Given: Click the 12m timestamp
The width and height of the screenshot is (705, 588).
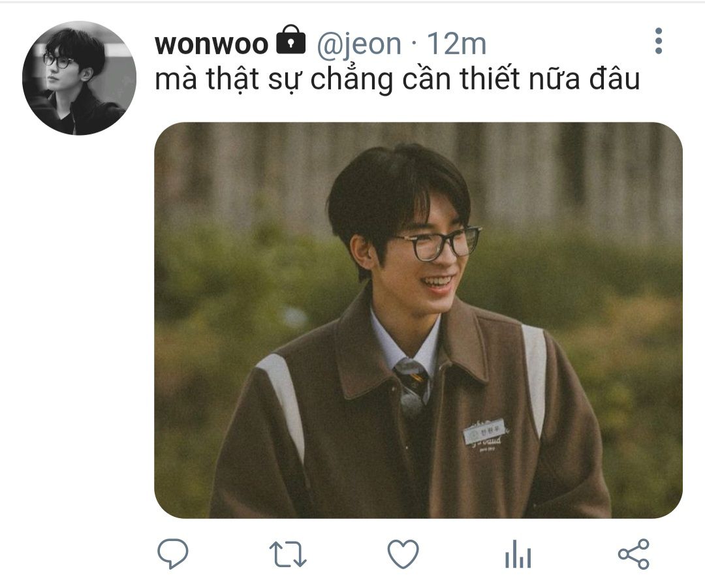Looking at the screenshot, I should coord(456,44).
